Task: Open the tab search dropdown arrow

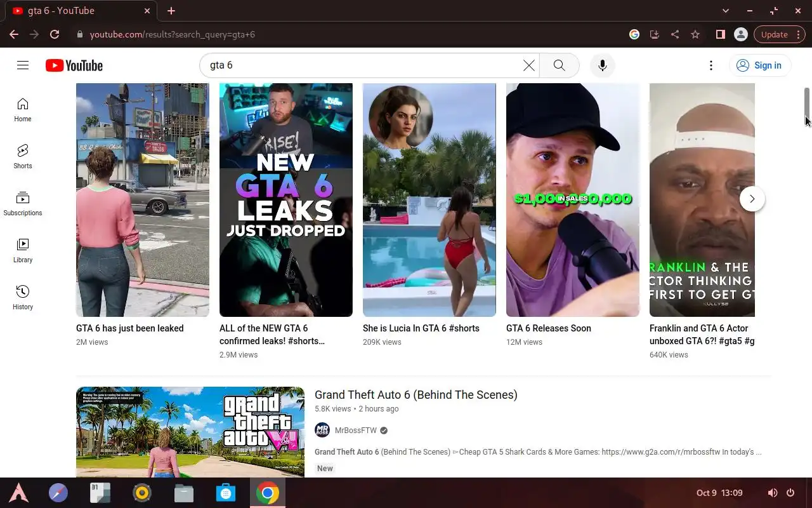Action: (726, 11)
